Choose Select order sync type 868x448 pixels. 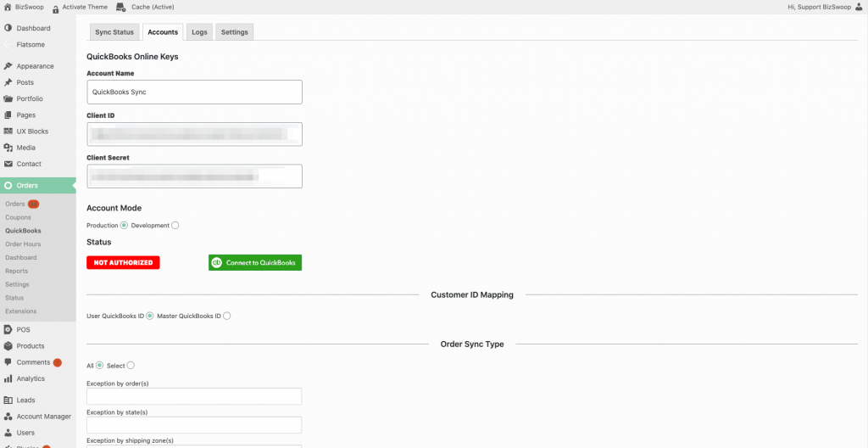click(131, 366)
